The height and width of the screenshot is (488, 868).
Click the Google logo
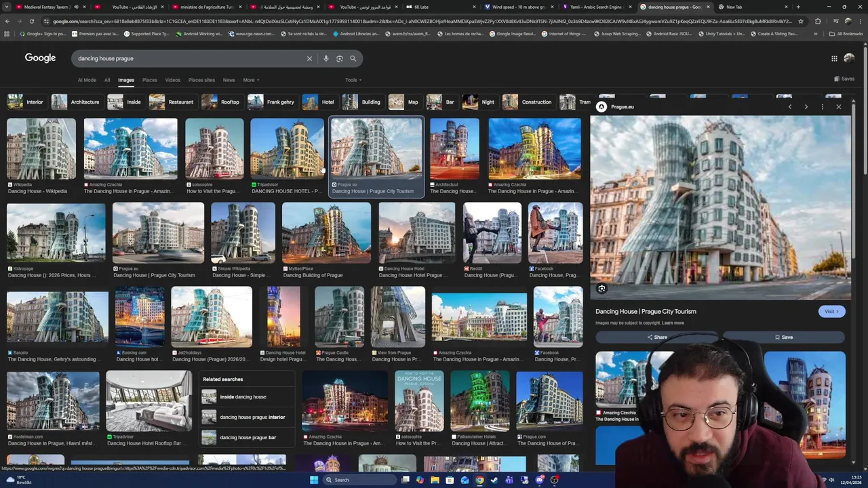pyautogui.click(x=41, y=58)
